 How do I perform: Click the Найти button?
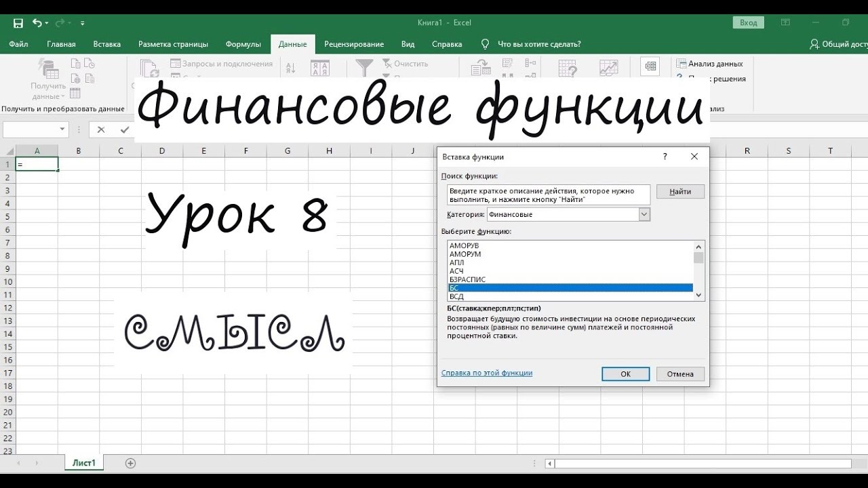pos(680,192)
